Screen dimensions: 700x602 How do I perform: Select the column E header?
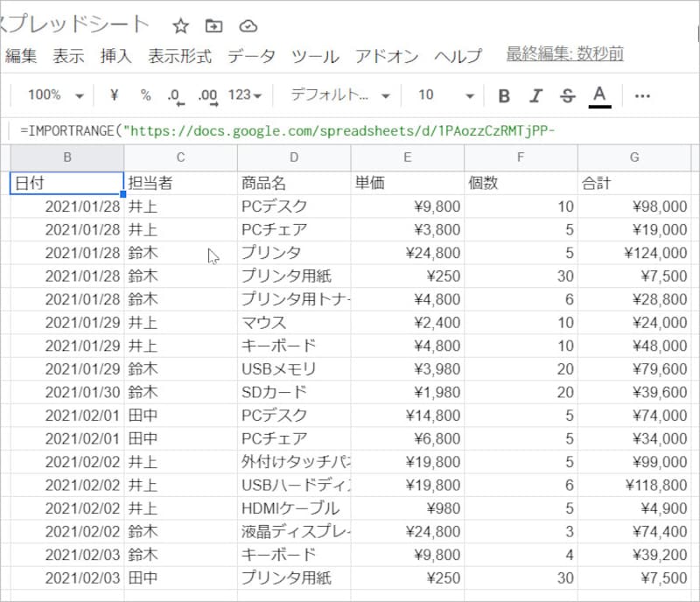[x=407, y=157]
